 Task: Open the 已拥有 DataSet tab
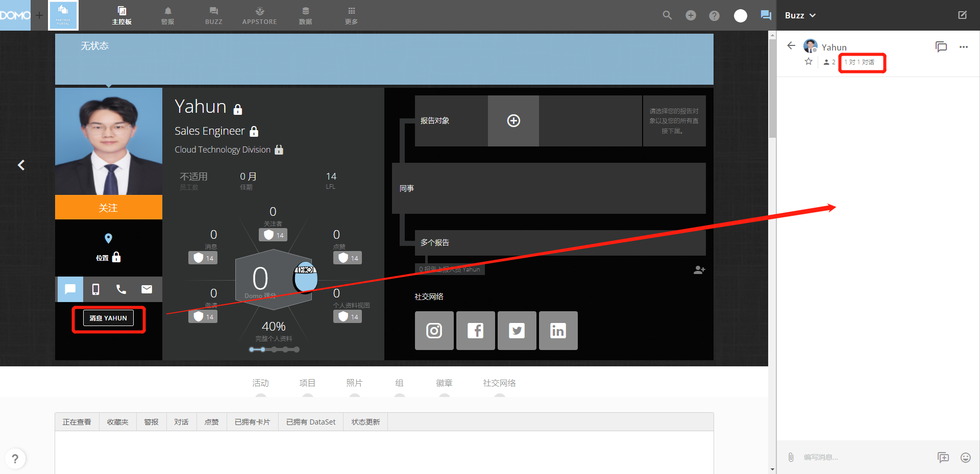310,422
